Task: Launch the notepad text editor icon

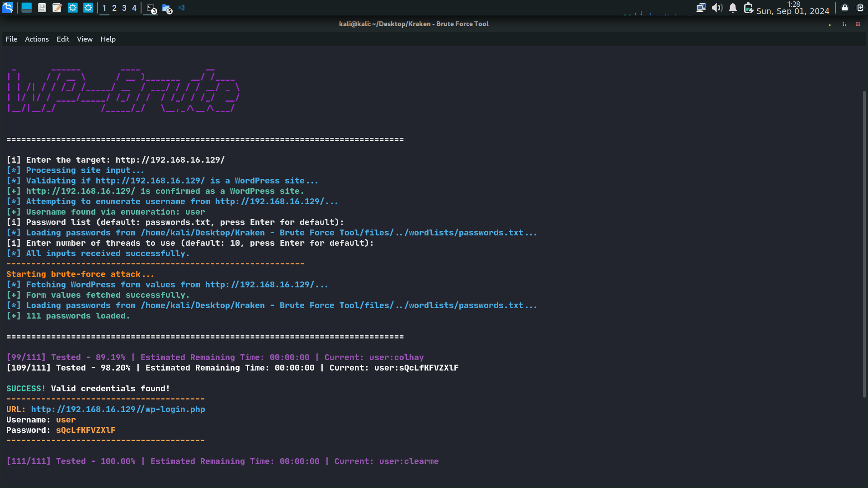Action: (57, 8)
